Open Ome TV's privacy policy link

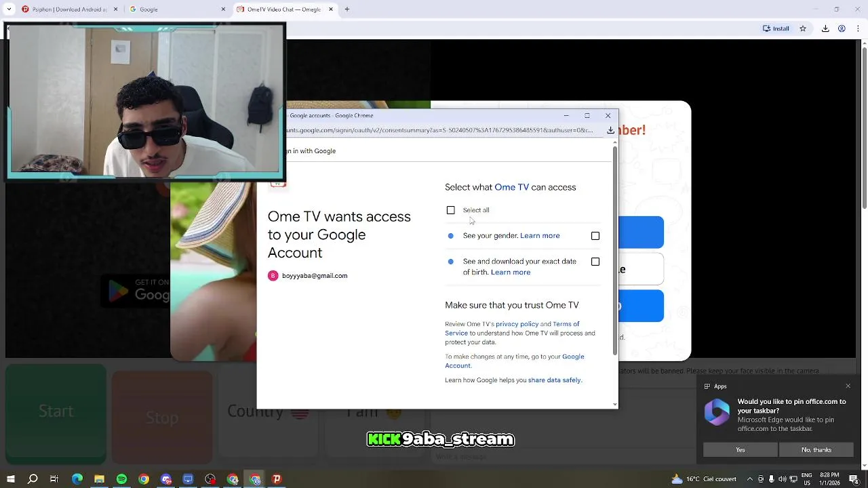[x=517, y=324]
